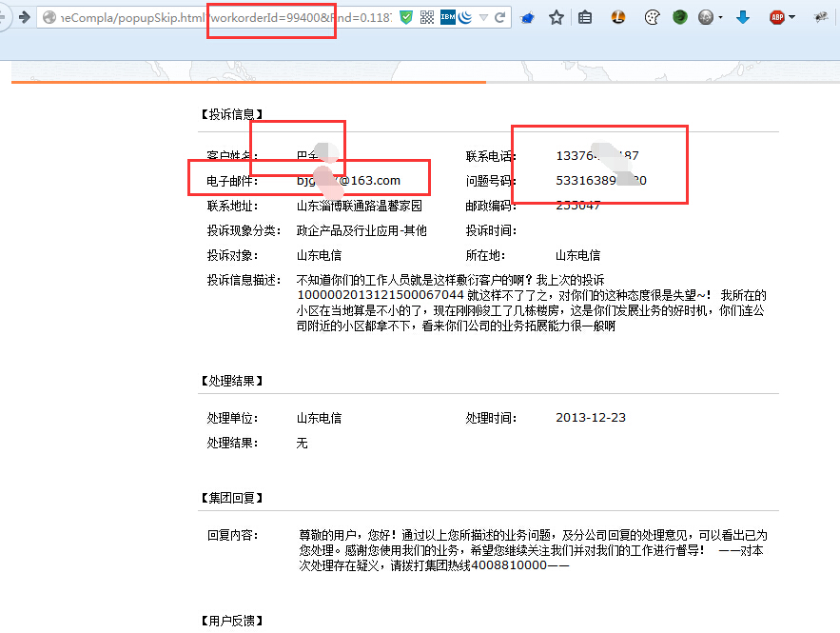Click the 投诉现象分类 label

[x=244, y=230]
